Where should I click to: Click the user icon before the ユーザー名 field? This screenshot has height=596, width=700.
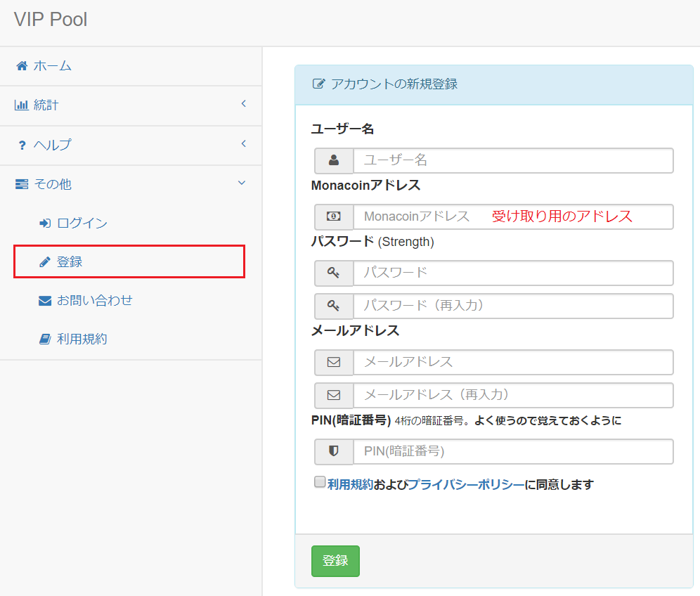click(x=333, y=160)
